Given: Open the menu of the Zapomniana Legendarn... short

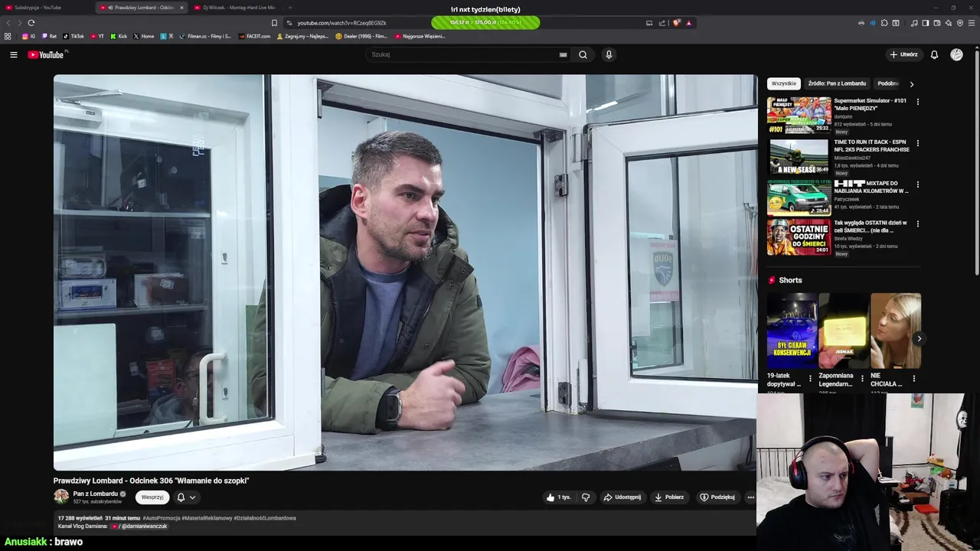Looking at the screenshot, I should 862,378.
